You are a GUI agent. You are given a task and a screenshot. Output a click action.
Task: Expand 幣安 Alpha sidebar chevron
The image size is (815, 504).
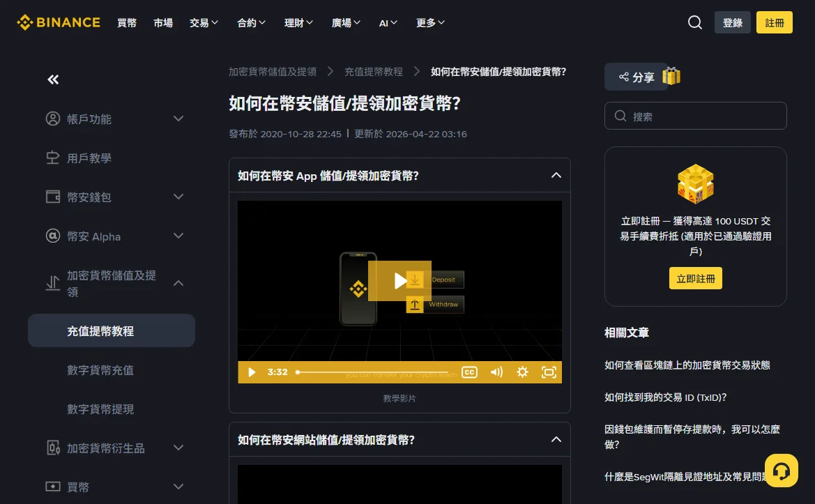pyautogui.click(x=178, y=236)
